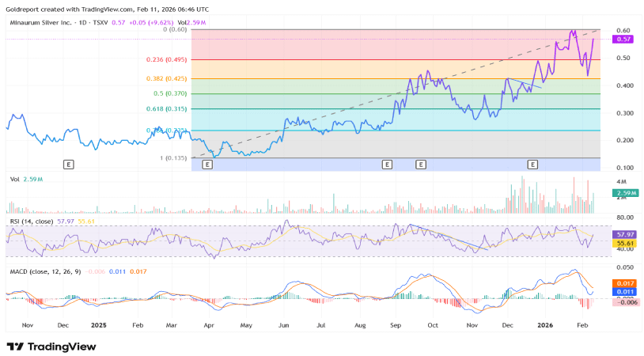
Task: Click the green 2.59M volume axis tag
Action: [x=623, y=193]
